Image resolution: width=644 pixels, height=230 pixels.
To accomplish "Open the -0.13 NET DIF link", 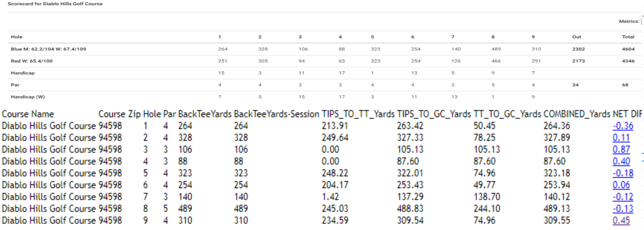I will pos(623,209).
